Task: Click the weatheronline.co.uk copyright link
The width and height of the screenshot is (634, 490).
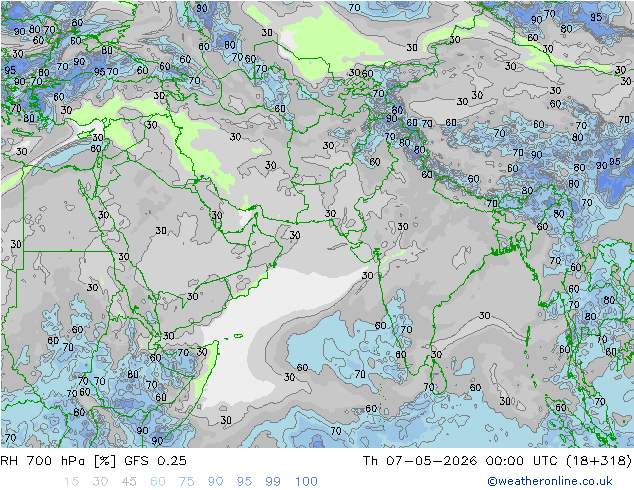Action: pos(550,481)
